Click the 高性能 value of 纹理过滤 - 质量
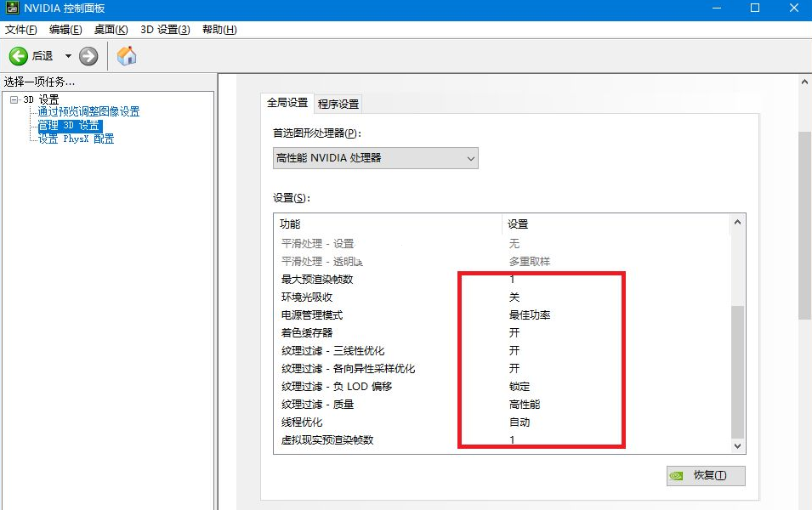Image resolution: width=812 pixels, height=510 pixels. click(x=524, y=405)
